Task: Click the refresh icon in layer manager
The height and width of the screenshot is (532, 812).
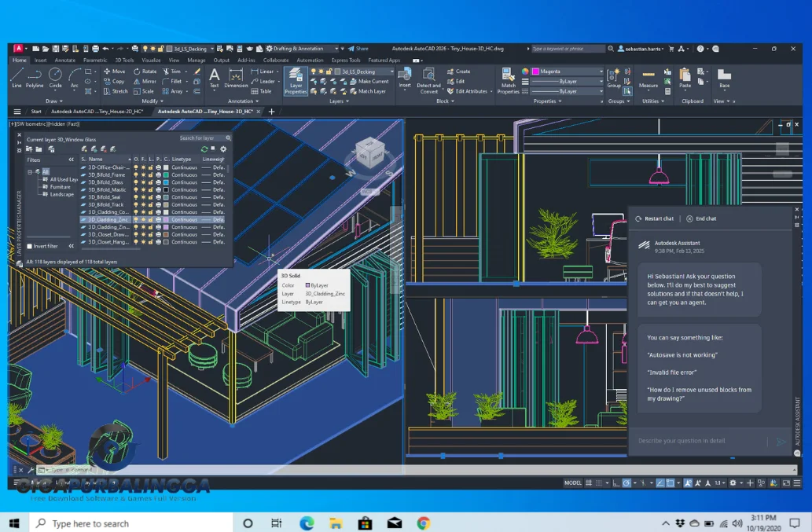Action: [x=204, y=149]
